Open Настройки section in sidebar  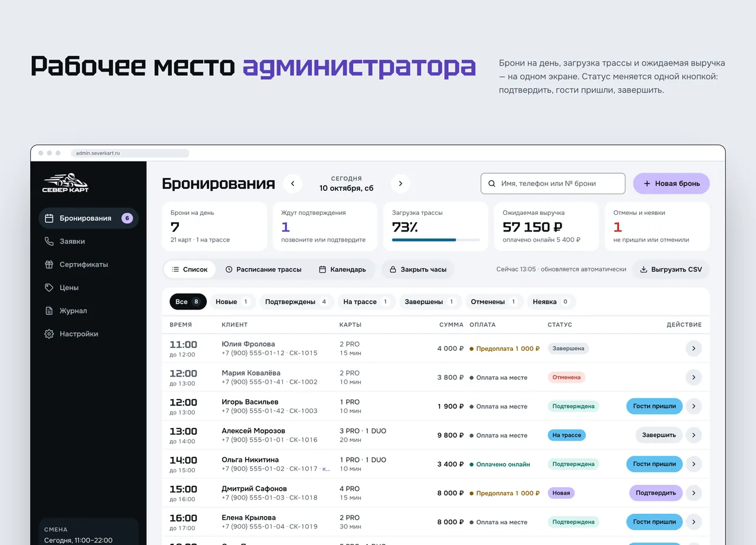click(x=89, y=334)
